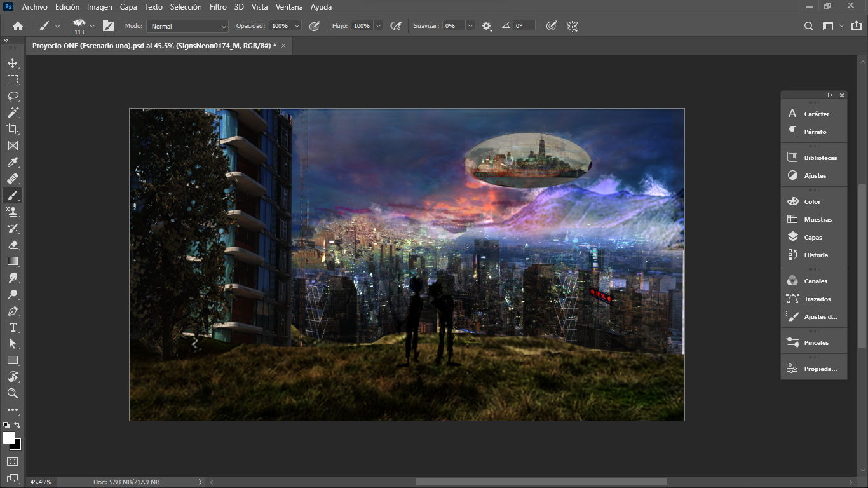Select the Horizontal Type tool

point(13,327)
